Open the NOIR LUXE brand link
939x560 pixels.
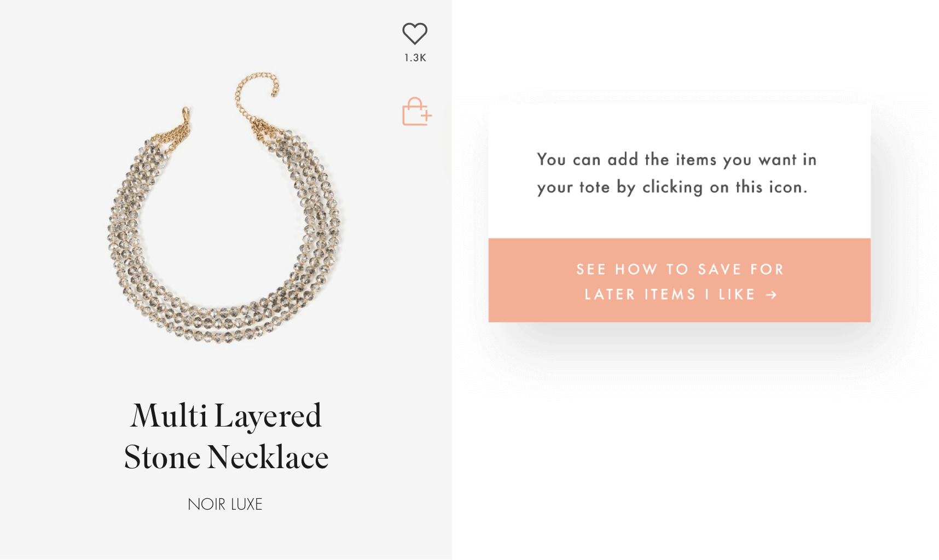225,504
